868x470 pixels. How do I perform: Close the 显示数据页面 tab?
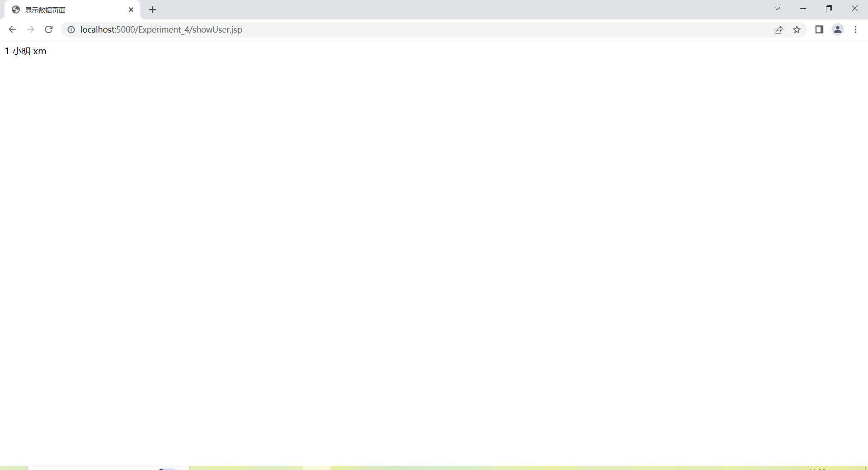pos(131,9)
